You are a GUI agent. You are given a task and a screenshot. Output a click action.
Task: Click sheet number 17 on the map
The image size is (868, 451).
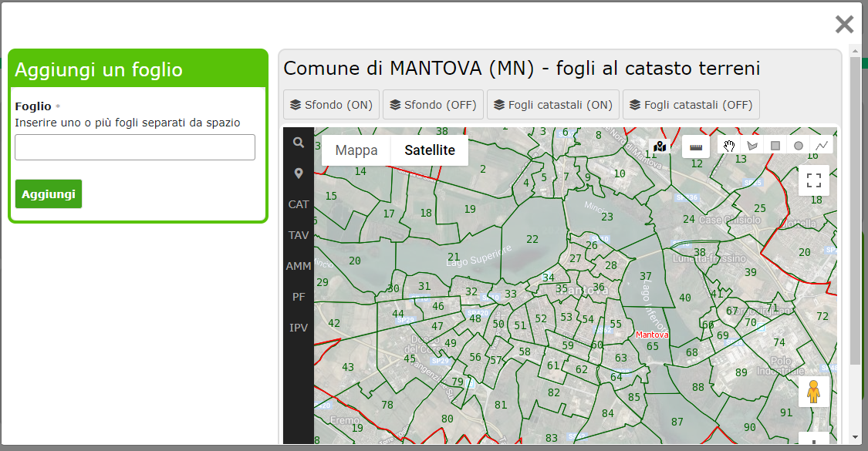[x=389, y=214]
